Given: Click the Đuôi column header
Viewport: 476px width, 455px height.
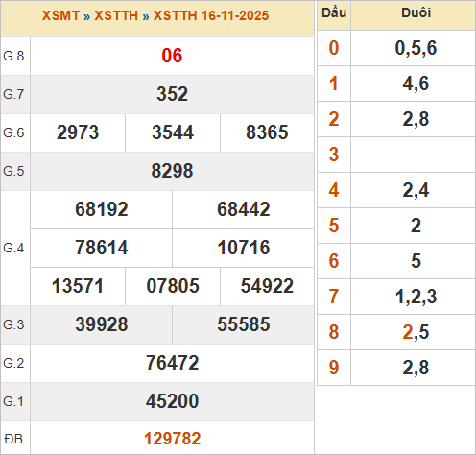Looking at the screenshot, I should [x=416, y=13].
